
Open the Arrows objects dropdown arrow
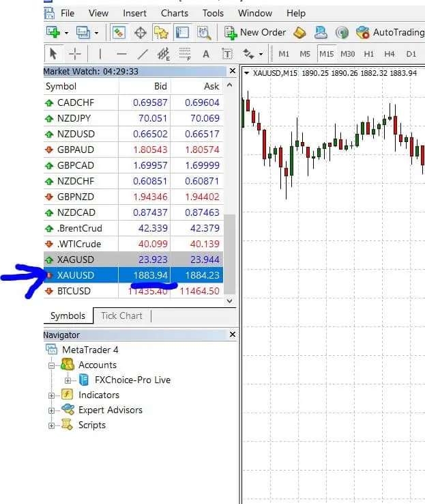[261, 55]
